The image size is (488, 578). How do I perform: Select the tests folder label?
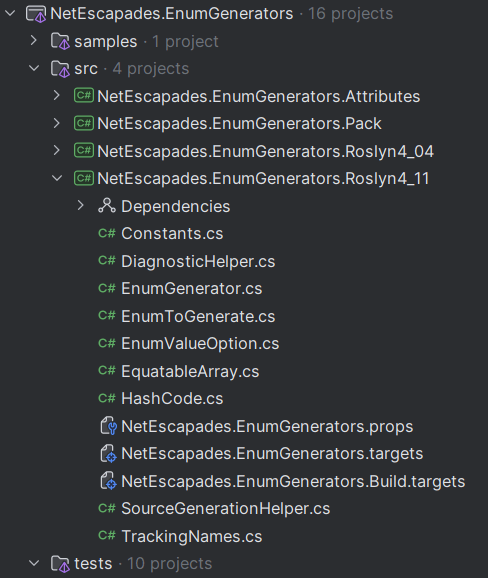coord(93,564)
